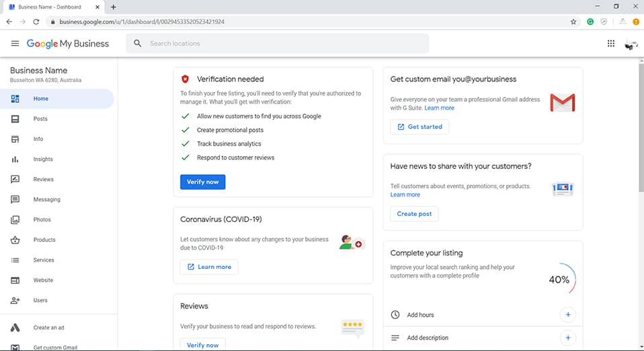
Task: Click the Users add-person icon
Action: (x=15, y=301)
